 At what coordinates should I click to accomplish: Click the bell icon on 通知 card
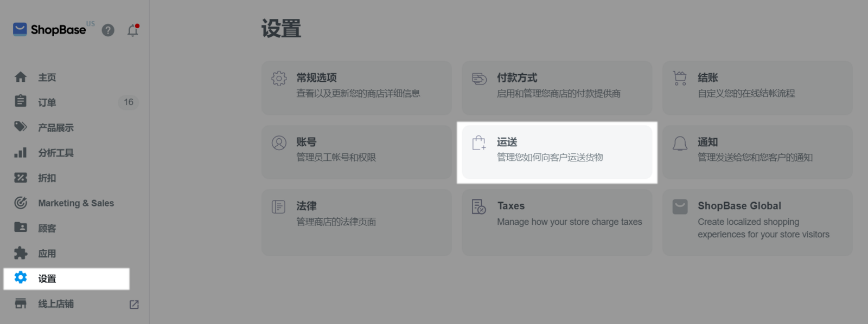(680, 143)
